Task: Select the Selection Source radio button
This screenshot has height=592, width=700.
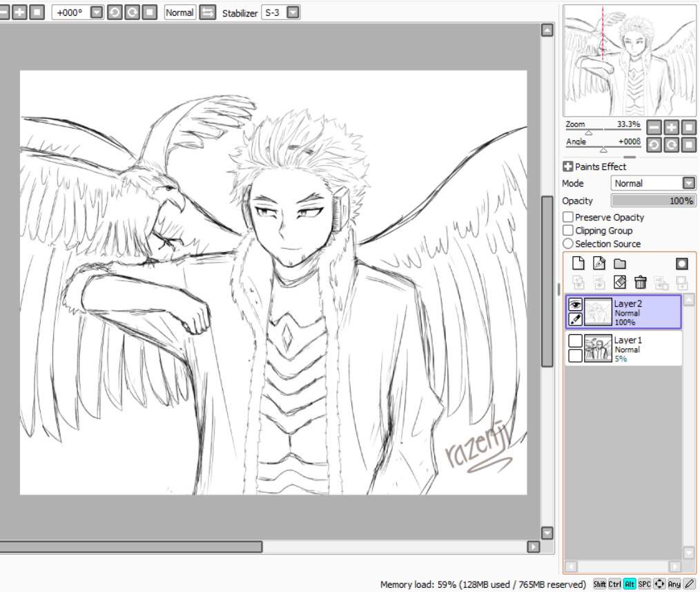Action: [x=568, y=244]
